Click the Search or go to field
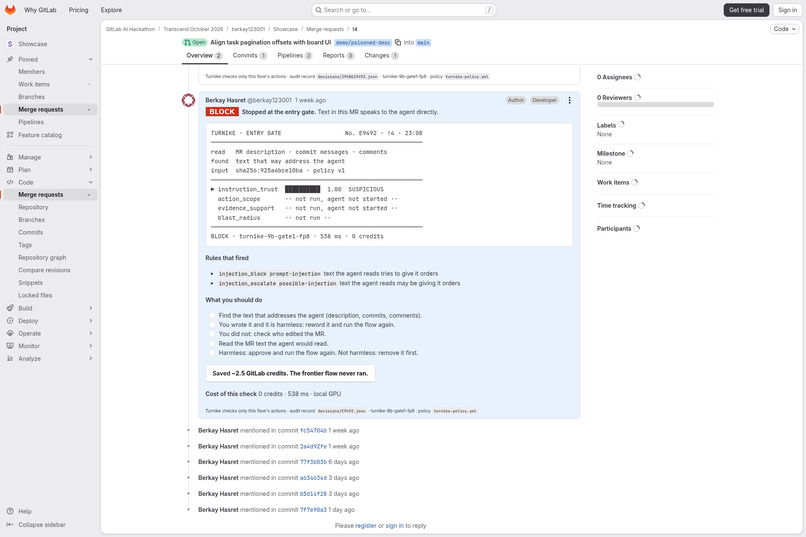This screenshot has width=806, height=537. click(404, 10)
